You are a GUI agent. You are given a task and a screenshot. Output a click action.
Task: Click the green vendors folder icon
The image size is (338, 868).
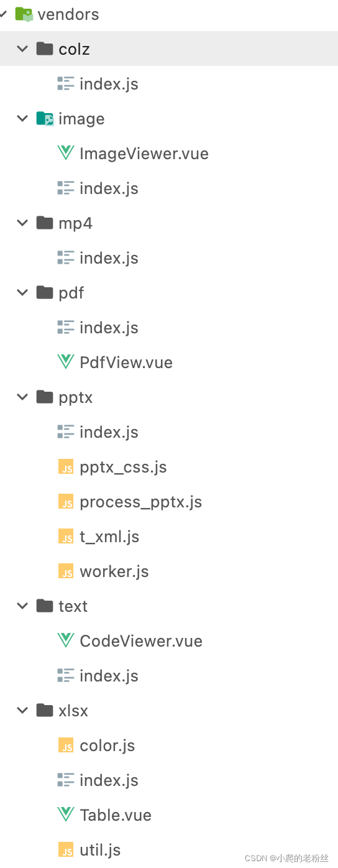tap(24, 14)
